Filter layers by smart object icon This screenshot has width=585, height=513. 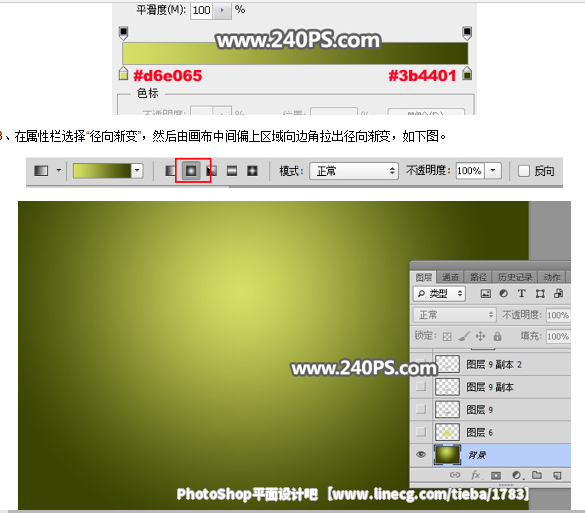(559, 294)
